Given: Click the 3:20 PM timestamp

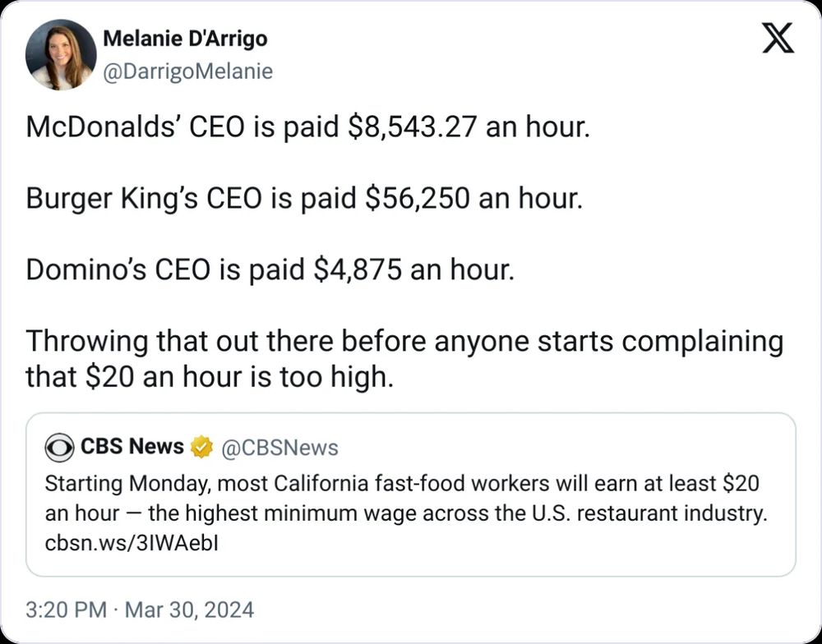Looking at the screenshot, I should (66, 610).
